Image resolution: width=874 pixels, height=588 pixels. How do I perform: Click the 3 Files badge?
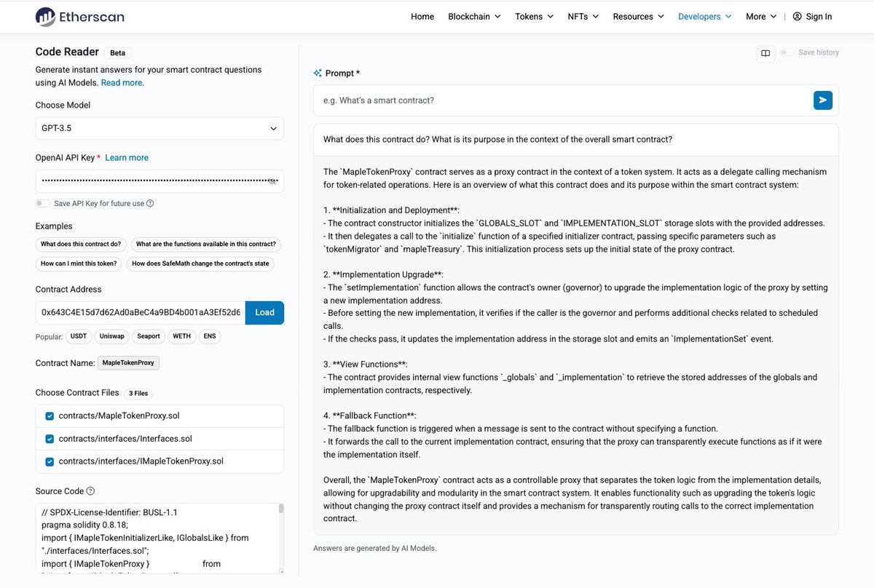tap(138, 393)
